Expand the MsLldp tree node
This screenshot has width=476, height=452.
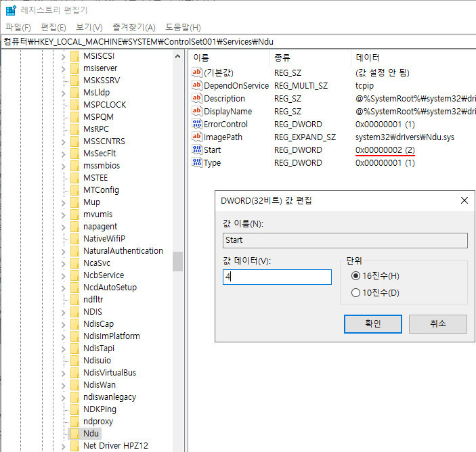pos(63,93)
